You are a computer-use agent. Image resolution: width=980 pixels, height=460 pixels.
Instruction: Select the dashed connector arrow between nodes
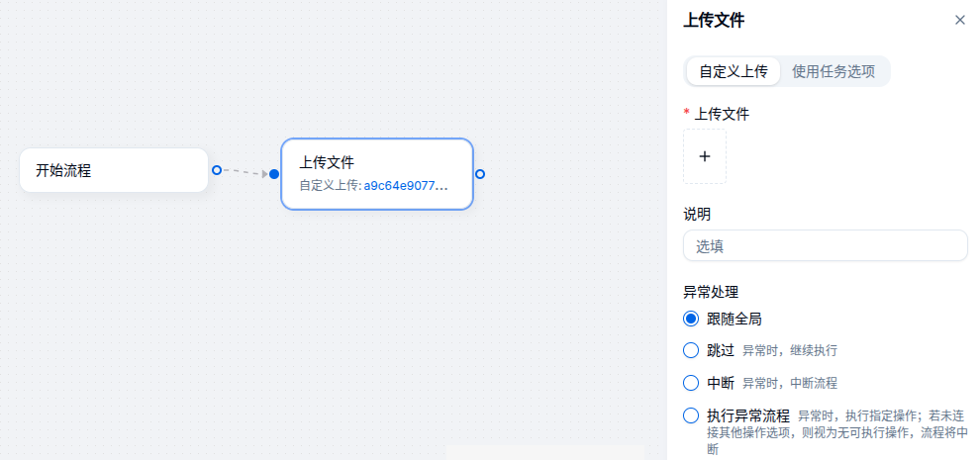[x=245, y=172]
